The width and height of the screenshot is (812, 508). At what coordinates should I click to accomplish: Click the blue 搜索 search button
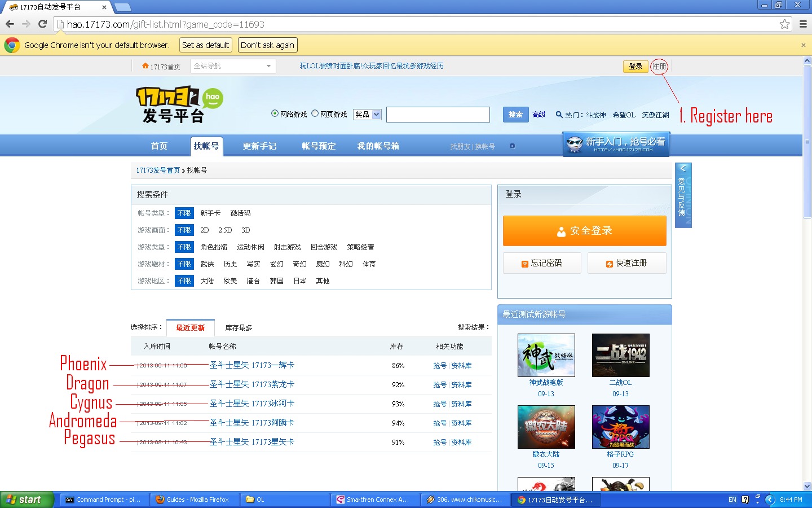click(515, 115)
